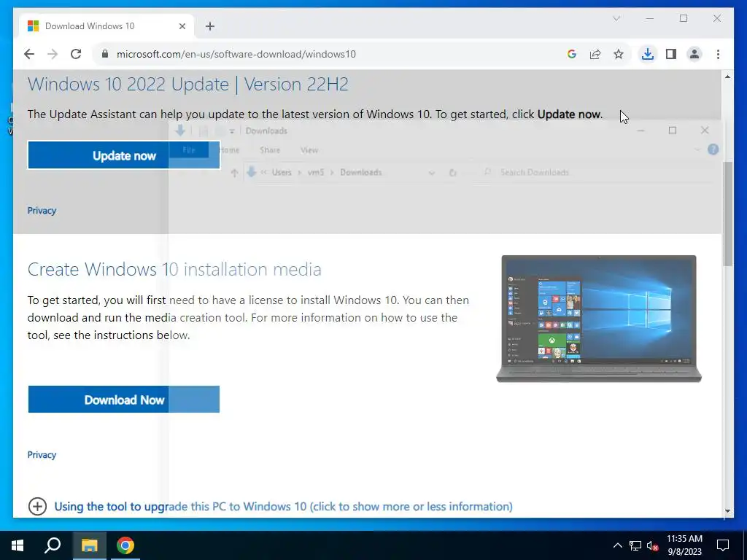
Task: Click the page scrollbar down arrow
Action: tap(727, 511)
